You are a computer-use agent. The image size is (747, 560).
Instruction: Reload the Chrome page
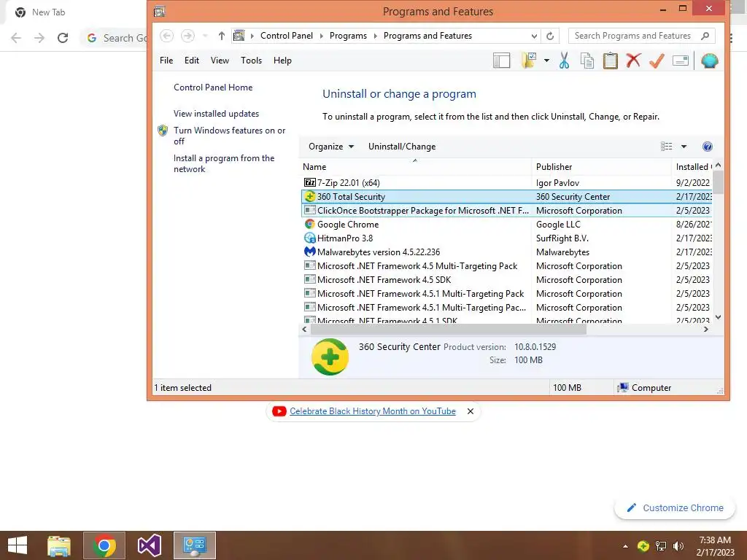point(63,38)
